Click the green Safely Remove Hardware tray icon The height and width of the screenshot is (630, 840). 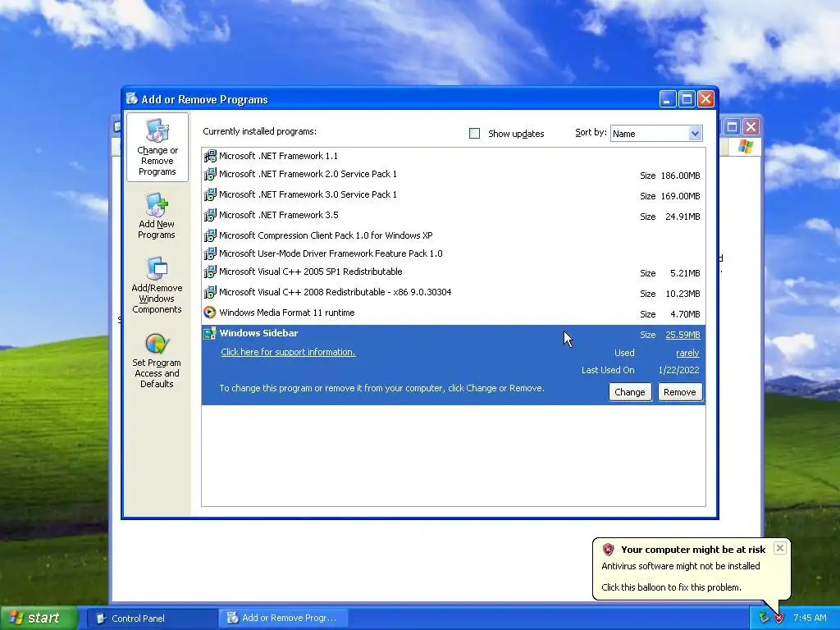point(764,618)
